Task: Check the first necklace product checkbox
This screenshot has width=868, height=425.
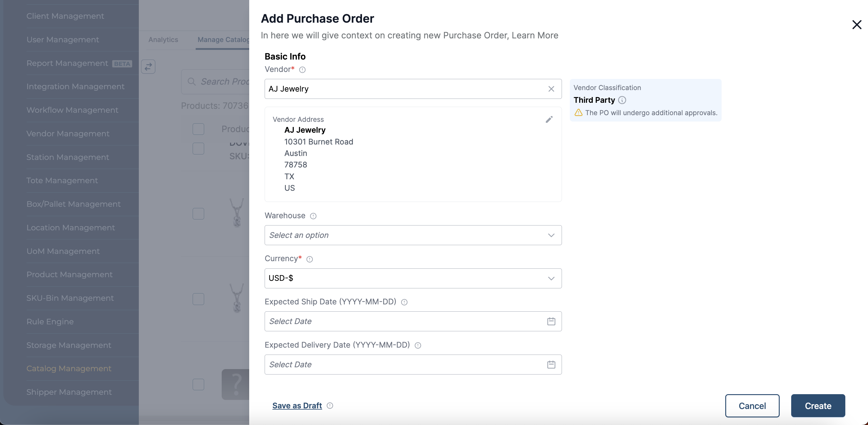Action: pyautogui.click(x=198, y=213)
